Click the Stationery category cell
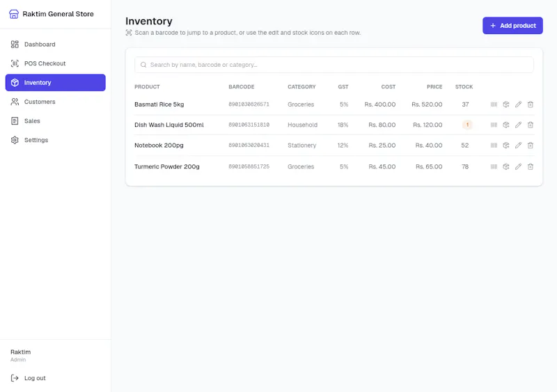 coord(302,146)
